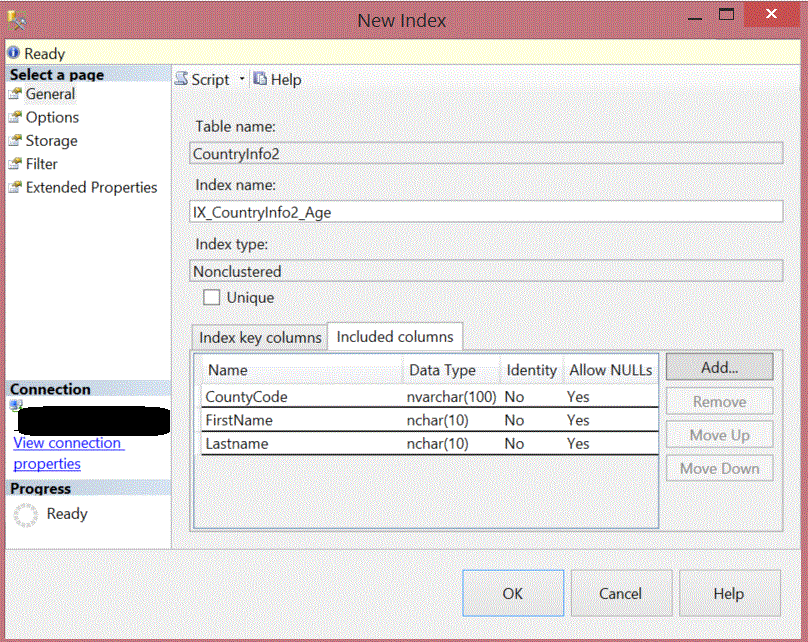Open View connection properties link
808x642 pixels.
[x=67, y=453]
